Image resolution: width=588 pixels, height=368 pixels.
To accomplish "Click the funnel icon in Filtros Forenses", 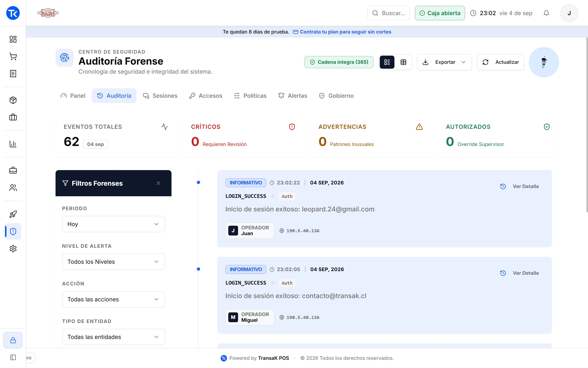I will (65, 183).
